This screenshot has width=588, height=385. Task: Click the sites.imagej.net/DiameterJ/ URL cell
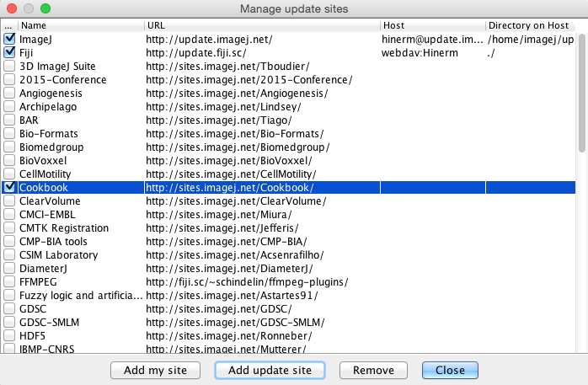pos(263,269)
